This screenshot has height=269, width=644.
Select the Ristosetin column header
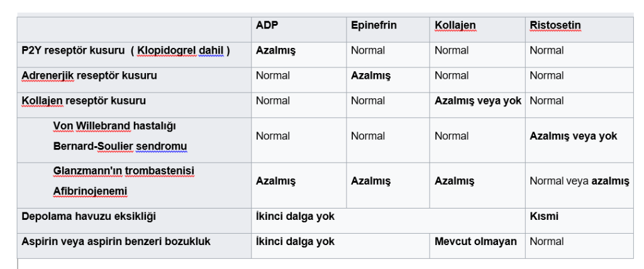coord(555,25)
